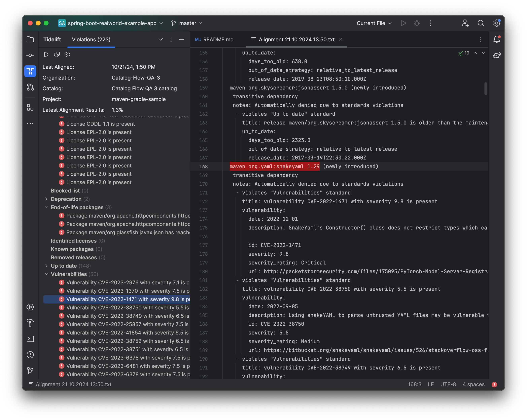Open IDE settings gear in title bar

point(496,23)
